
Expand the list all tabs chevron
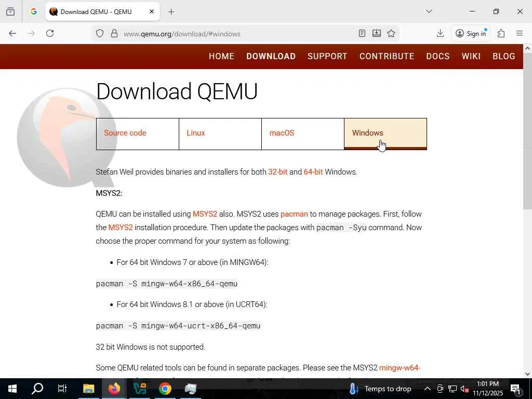click(429, 11)
